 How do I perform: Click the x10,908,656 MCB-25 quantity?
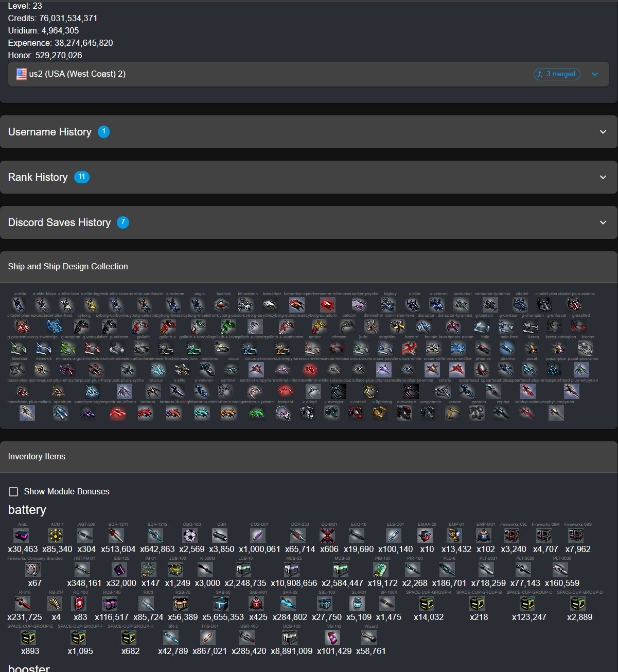[294, 583]
